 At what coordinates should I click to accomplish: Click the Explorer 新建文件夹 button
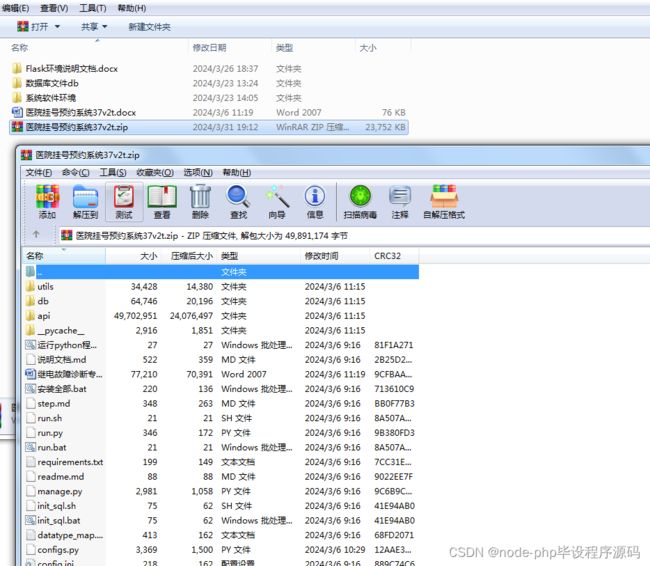point(149,27)
